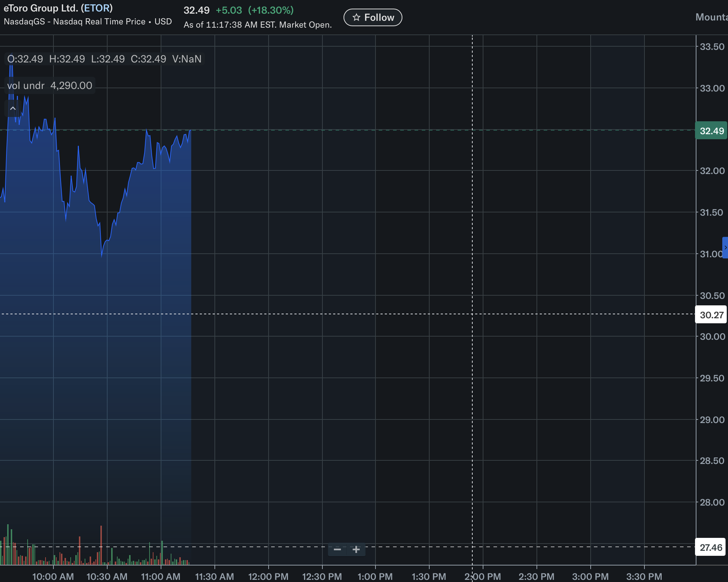
Task: Click the 30.27 crosshair price label
Action: (x=712, y=315)
